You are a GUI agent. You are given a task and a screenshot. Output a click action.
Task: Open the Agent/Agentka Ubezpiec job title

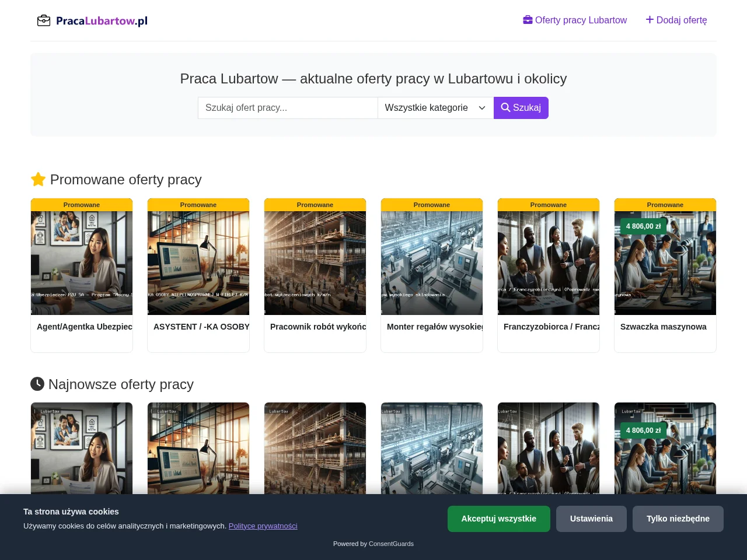click(x=85, y=327)
